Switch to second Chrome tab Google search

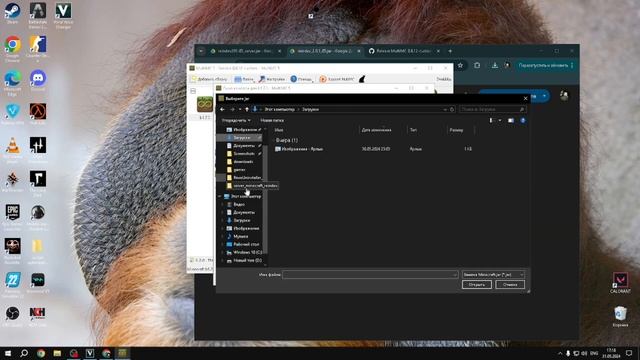[x=324, y=51]
